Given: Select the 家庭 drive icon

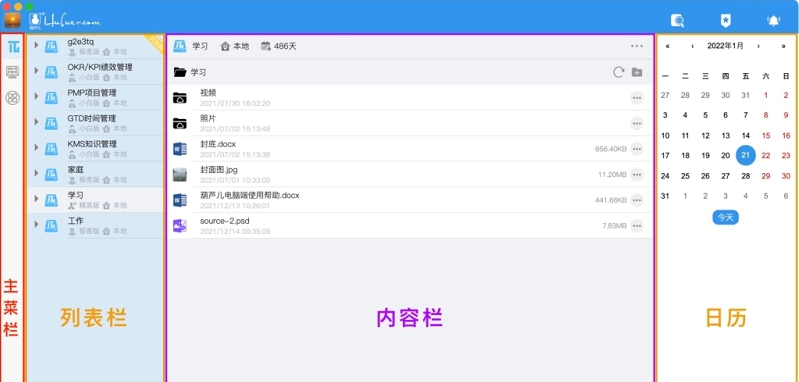Looking at the screenshot, I should pos(51,174).
